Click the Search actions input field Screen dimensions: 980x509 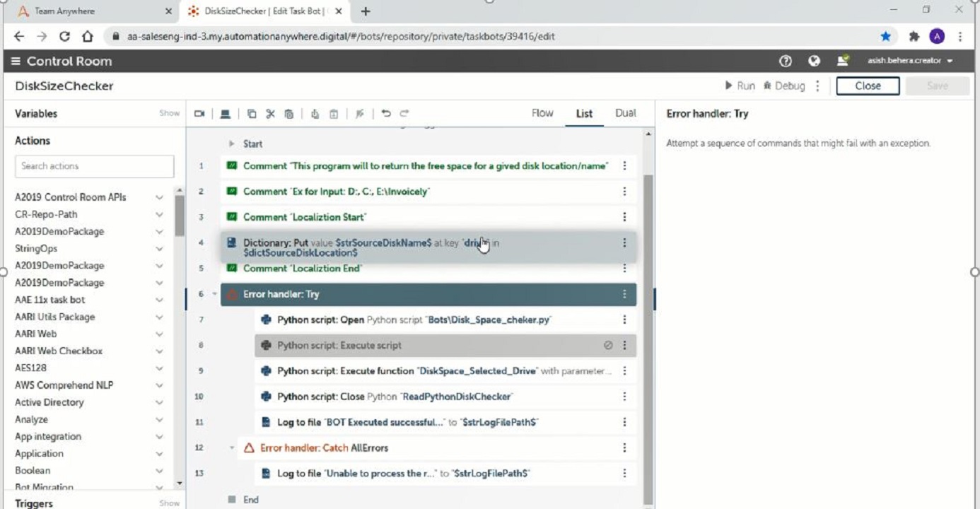pos(94,166)
